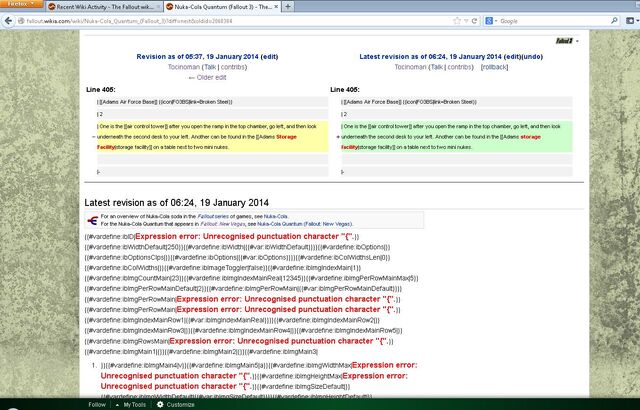
Task: Click first 'Expression error' after vardefine ibID
Action: tap(245, 237)
